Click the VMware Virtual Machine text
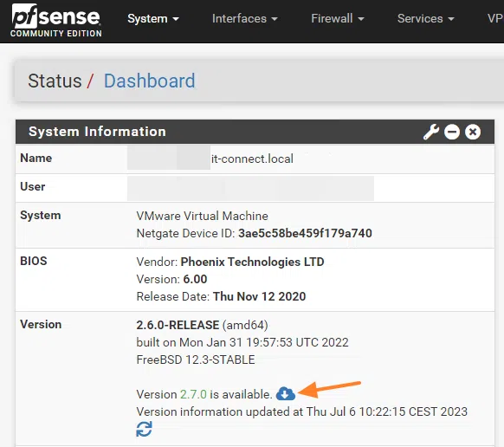This screenshot has height=447, width=504. click(x=202, y=216)
